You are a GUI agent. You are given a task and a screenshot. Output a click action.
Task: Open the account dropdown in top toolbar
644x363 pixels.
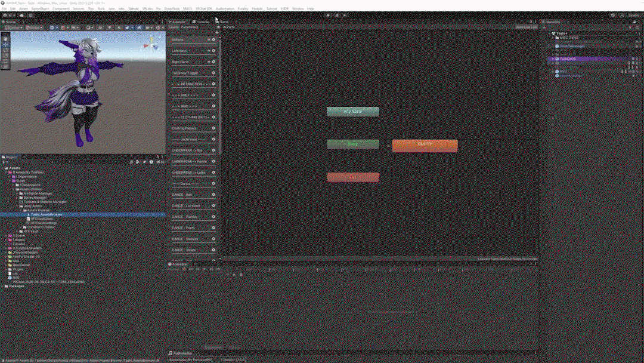pos(10,15)
